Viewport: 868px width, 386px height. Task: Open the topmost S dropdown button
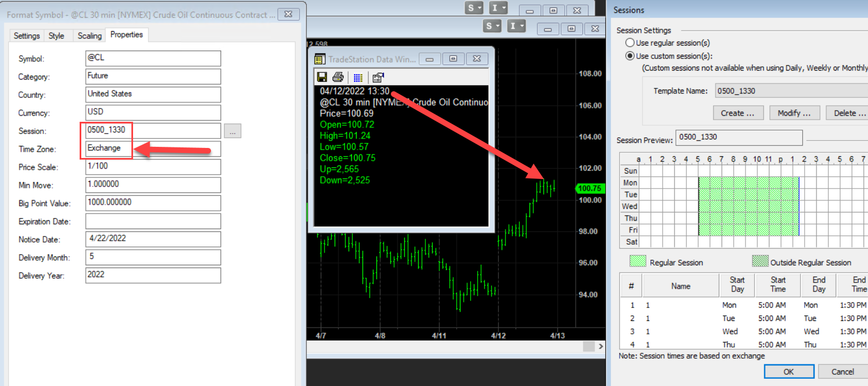pyautogui.click(x=474, y=8)
